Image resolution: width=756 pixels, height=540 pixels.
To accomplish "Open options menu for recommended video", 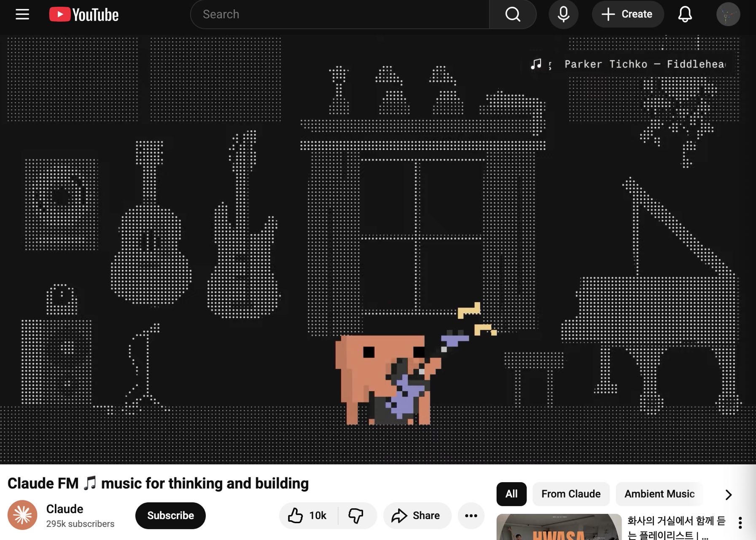I will pyautogui.click(x=740, y=523).
